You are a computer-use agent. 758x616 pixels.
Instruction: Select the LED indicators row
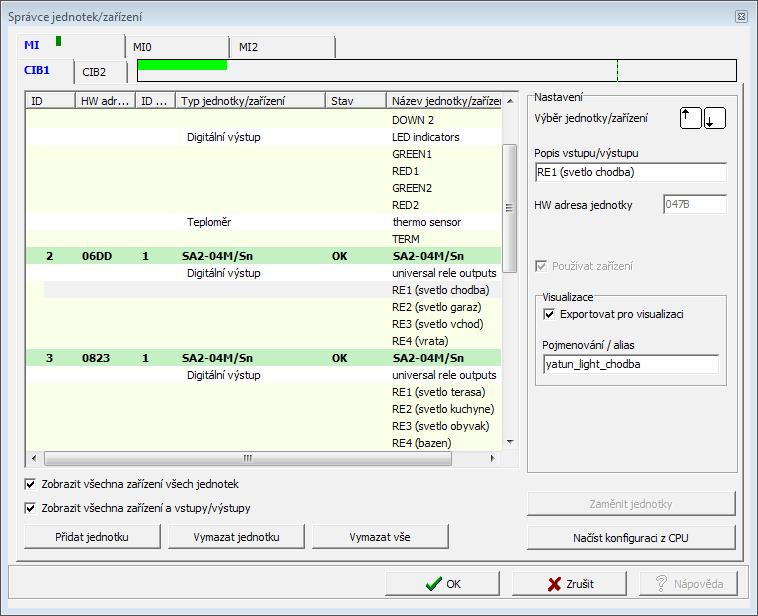[263, 137]
